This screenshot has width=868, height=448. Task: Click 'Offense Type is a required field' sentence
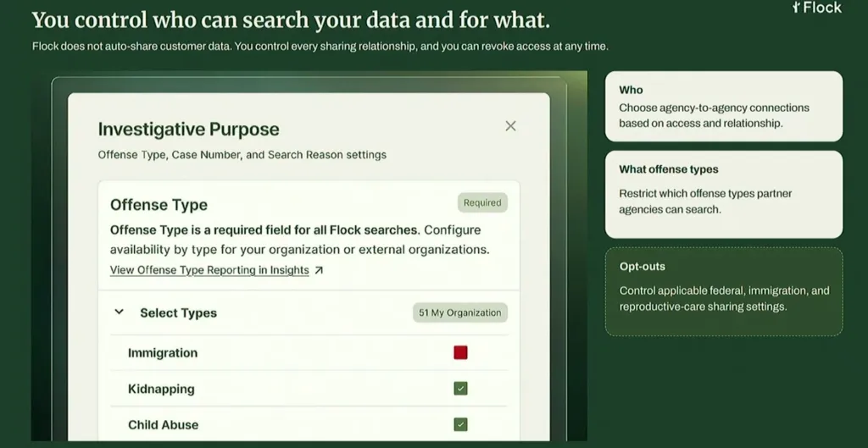click(265, 230)
